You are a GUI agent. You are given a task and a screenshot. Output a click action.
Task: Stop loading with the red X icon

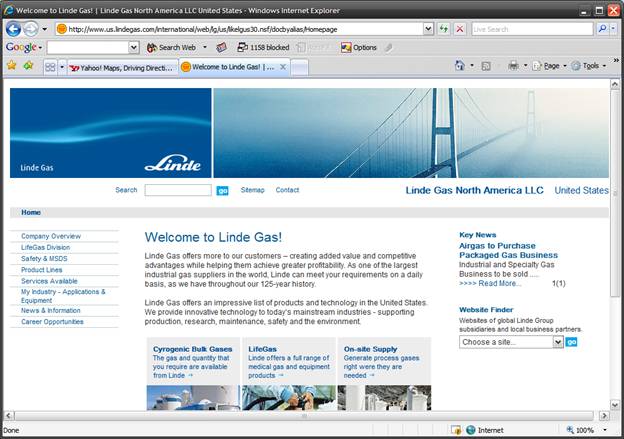click(x=460, y=29)
